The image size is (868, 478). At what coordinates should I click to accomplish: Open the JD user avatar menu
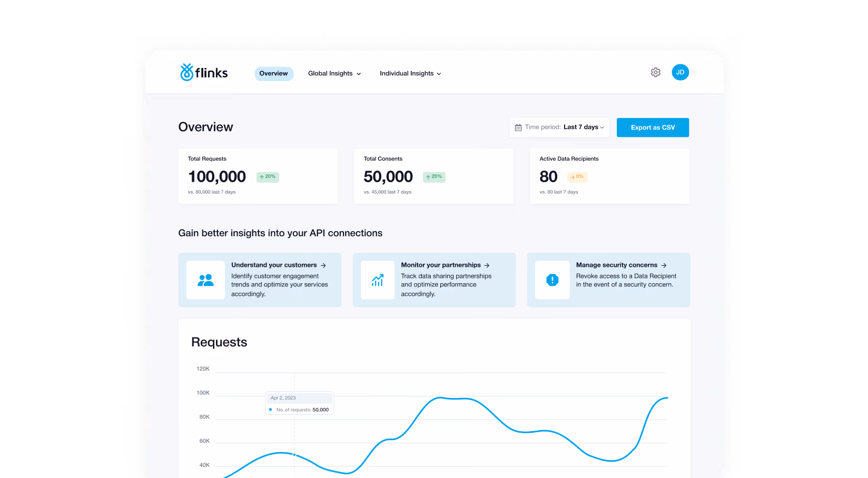(x=680, y=72)
